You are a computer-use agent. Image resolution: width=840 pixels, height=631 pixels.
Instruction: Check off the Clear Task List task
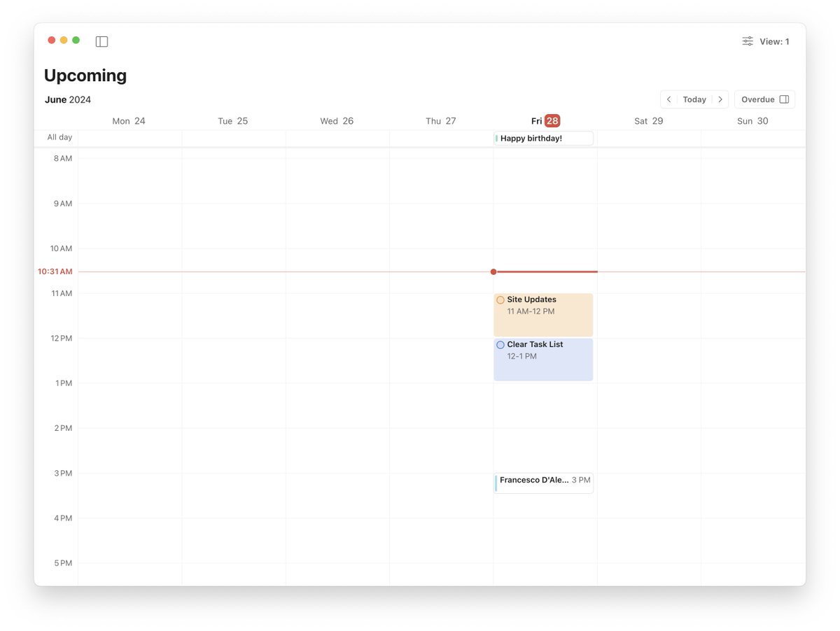500,344
